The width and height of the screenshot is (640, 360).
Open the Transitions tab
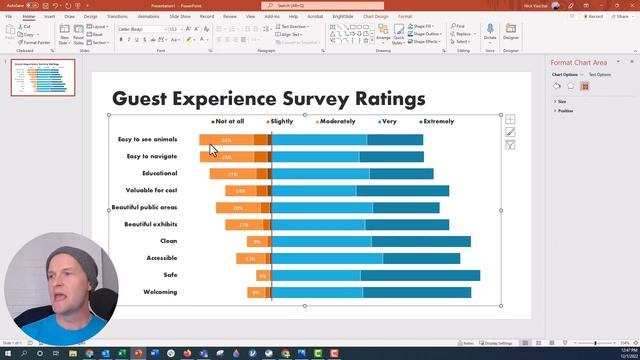click(117, 16)
